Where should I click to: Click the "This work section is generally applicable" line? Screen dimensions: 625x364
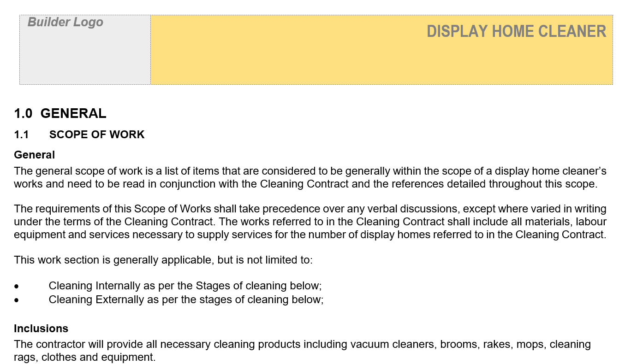click(111, 260)
